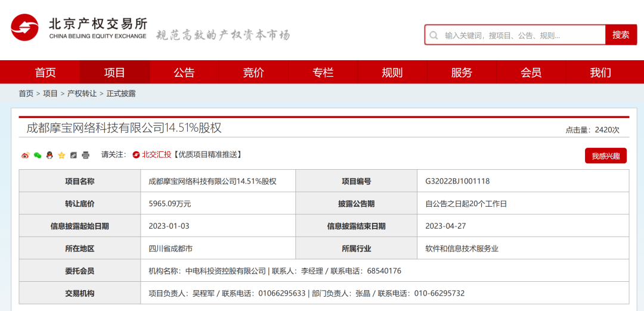Copy the page link via link icon
The width and height of the screenshot is (644, 311).
coord(73,155)
